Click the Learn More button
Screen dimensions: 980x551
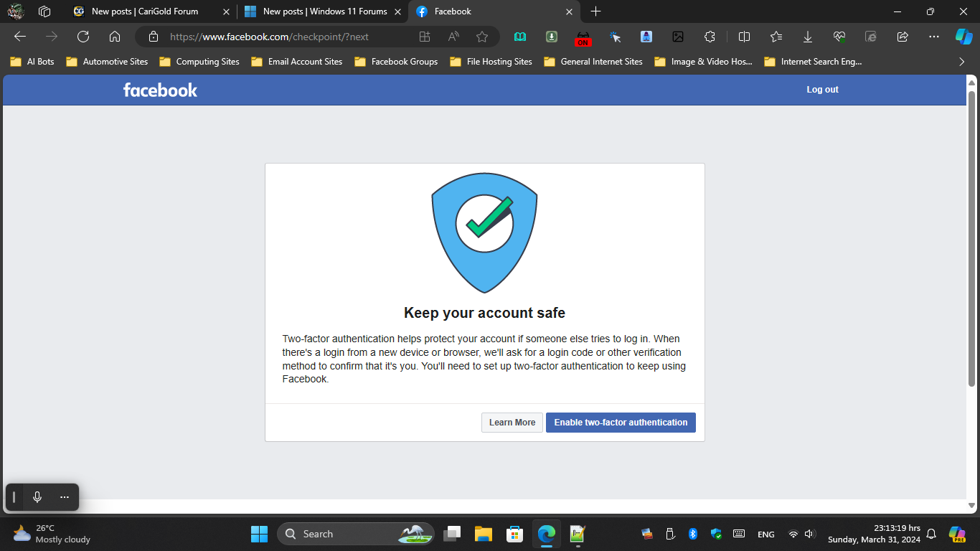(512, 423)
